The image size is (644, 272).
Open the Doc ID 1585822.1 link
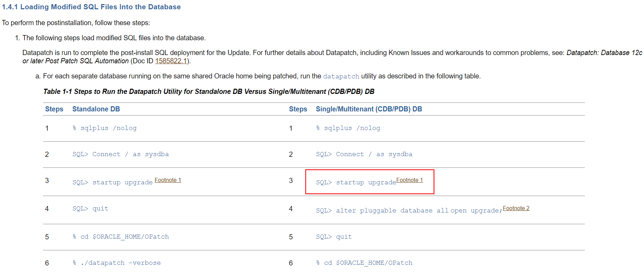(171, 61)
